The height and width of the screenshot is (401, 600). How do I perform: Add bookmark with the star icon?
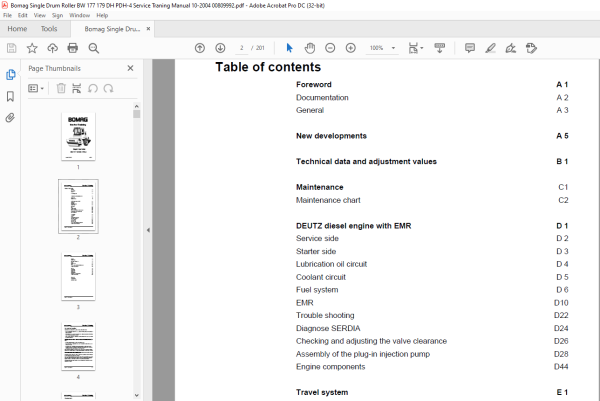pyautogui.click(x=32, y=48)
